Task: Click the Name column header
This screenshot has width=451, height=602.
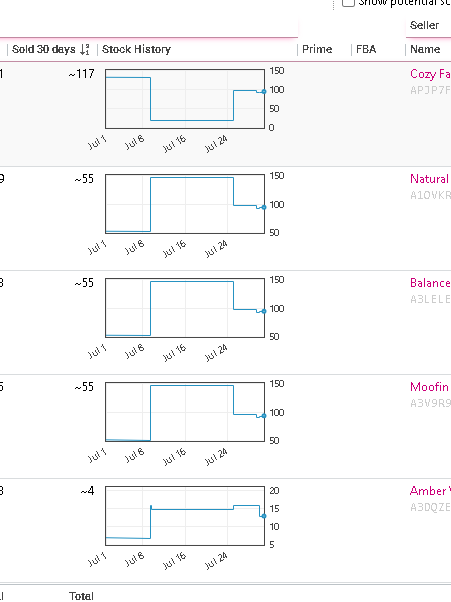Action: [x=425, y=50]
